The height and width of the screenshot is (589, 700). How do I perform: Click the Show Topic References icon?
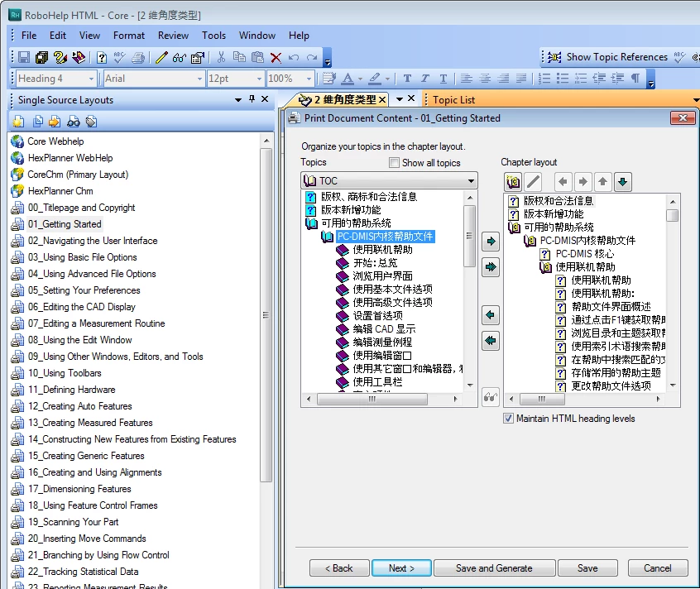[554, 57]
